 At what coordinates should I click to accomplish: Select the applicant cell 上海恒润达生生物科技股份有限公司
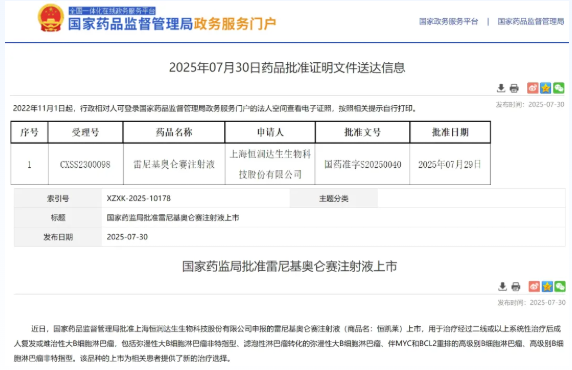[x=270, y=165]
